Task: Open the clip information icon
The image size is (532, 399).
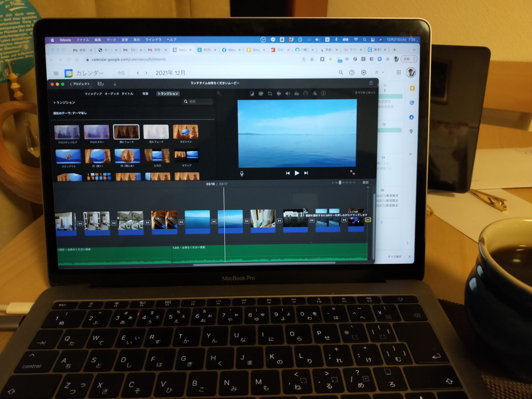Action: (323, 93)
